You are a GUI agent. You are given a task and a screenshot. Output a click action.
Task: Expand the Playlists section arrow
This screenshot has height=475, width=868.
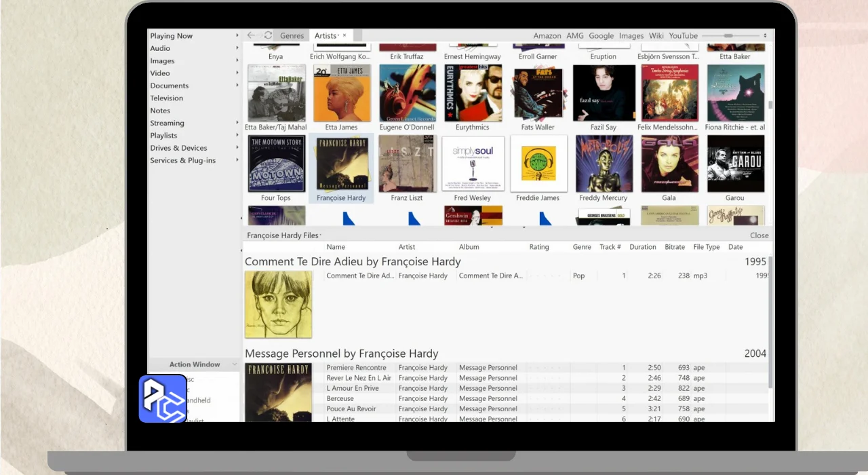click(237, 136)
